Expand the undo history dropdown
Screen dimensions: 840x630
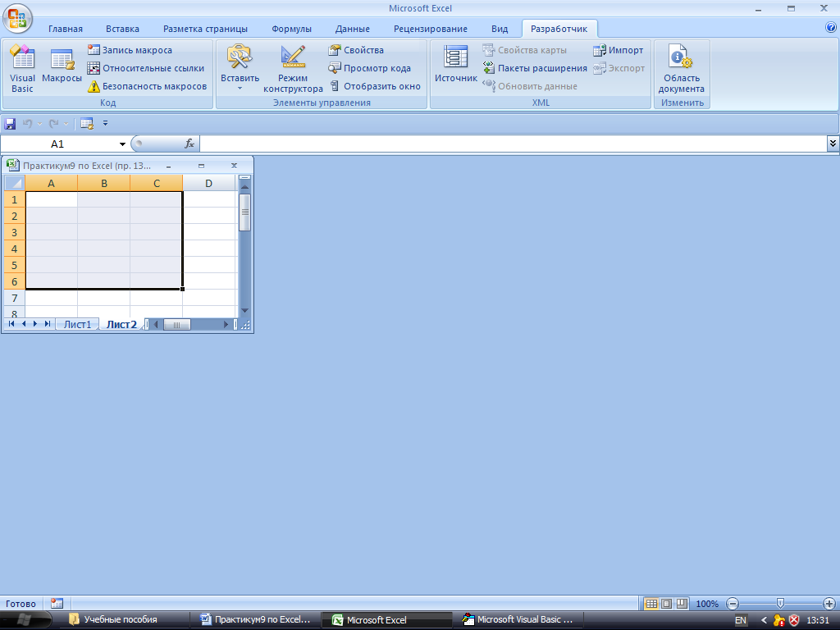(39, 124)
